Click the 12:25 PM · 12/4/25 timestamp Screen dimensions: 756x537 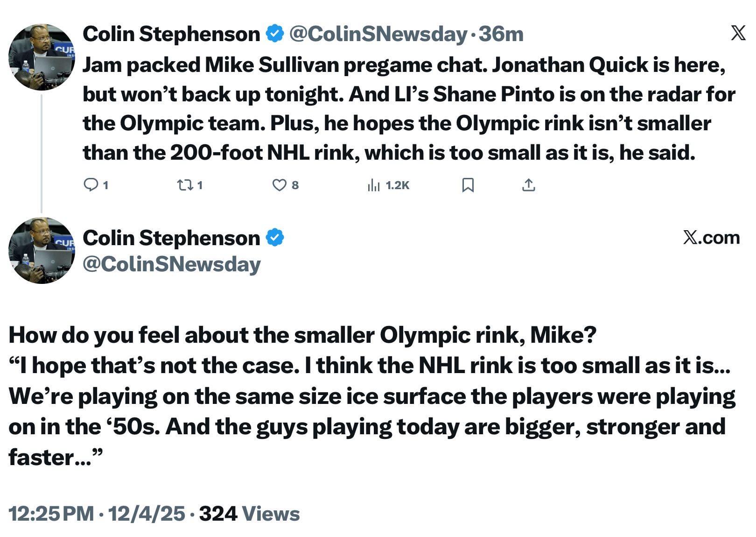point(97,514)
